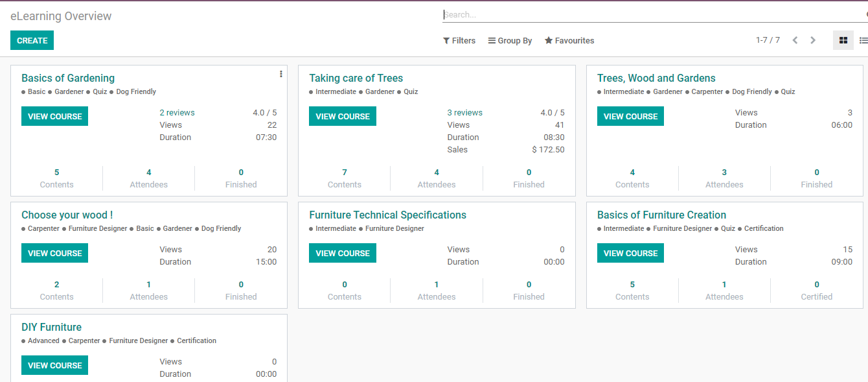Open 2 Contents of Choose your wood !

click(x=56, y=291)
